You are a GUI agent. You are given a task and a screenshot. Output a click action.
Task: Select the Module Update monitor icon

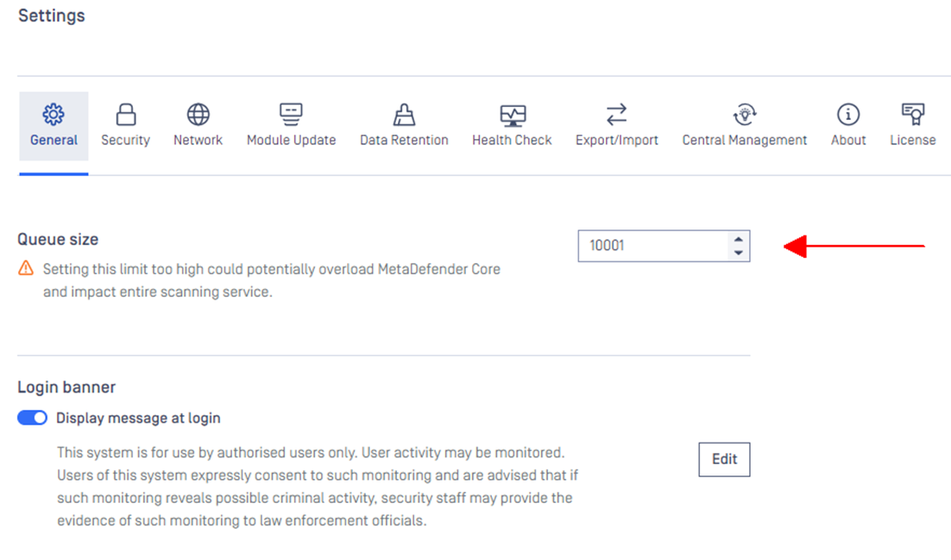click(x=291, y=114)
